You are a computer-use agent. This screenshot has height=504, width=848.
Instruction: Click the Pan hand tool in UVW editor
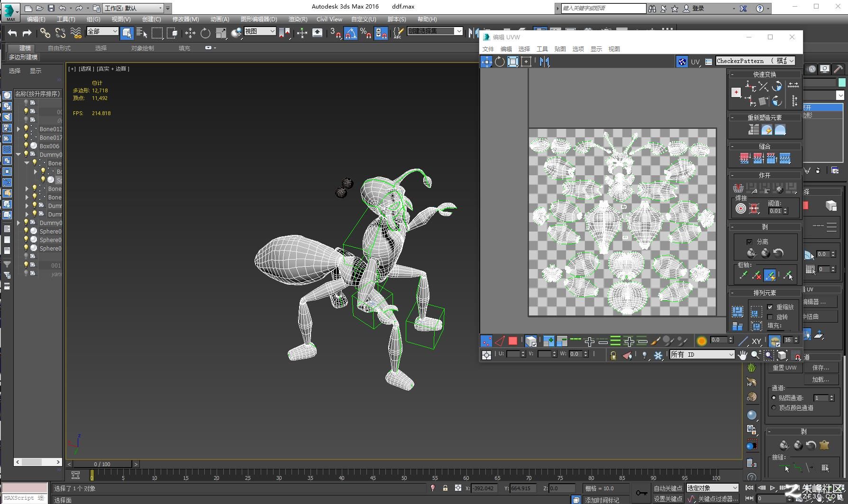coord(742,355)
